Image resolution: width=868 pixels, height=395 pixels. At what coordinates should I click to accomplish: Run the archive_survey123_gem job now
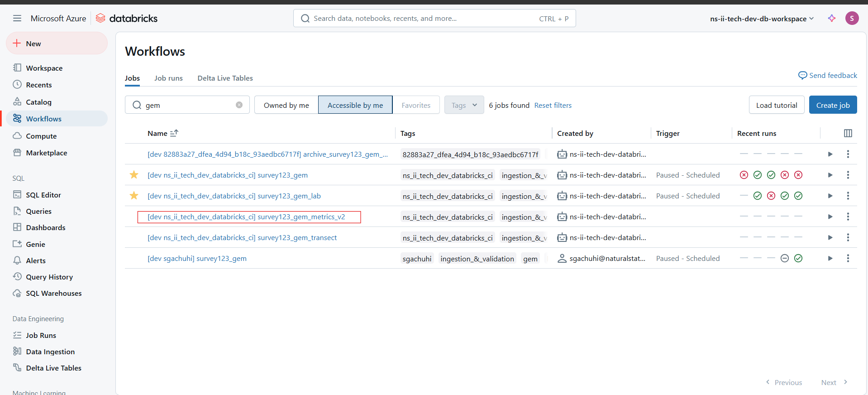pyautogui.click(x=830, y=154)
